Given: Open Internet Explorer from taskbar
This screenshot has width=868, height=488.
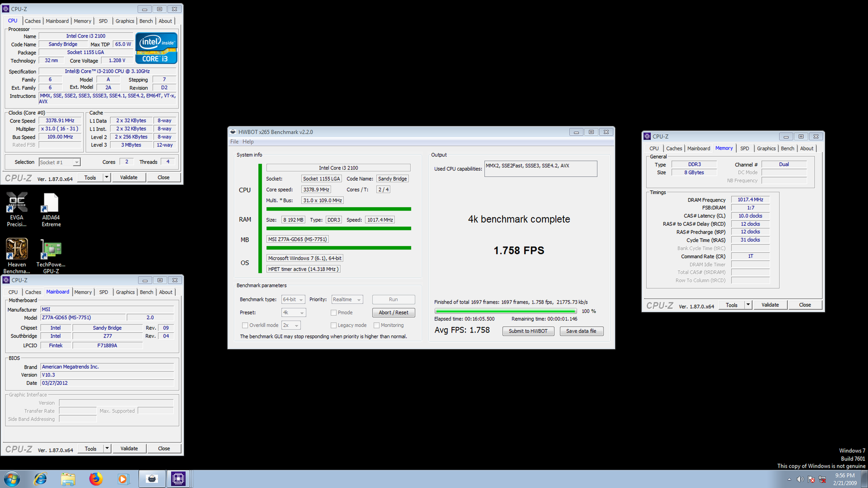Looking at the screenshot, I should (41, 479).
